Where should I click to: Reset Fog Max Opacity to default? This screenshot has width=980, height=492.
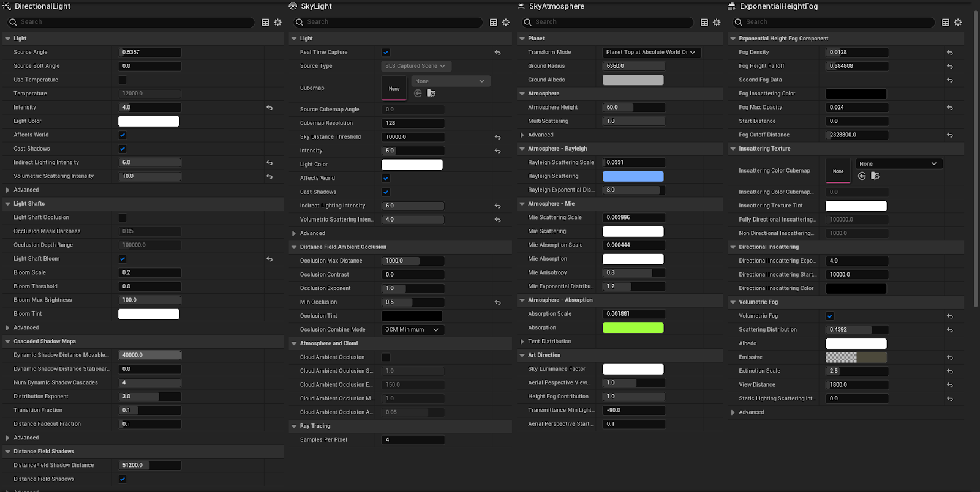949,108
